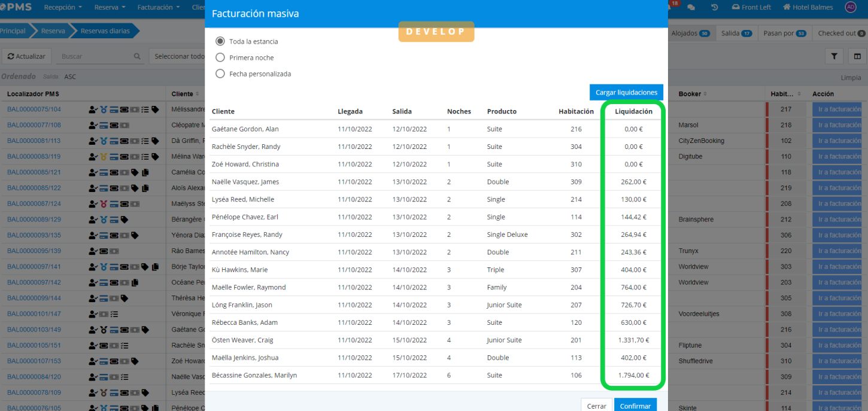Expand the Reserva menu in navbar
Viewport: 868px width, 411px height.
110,8
